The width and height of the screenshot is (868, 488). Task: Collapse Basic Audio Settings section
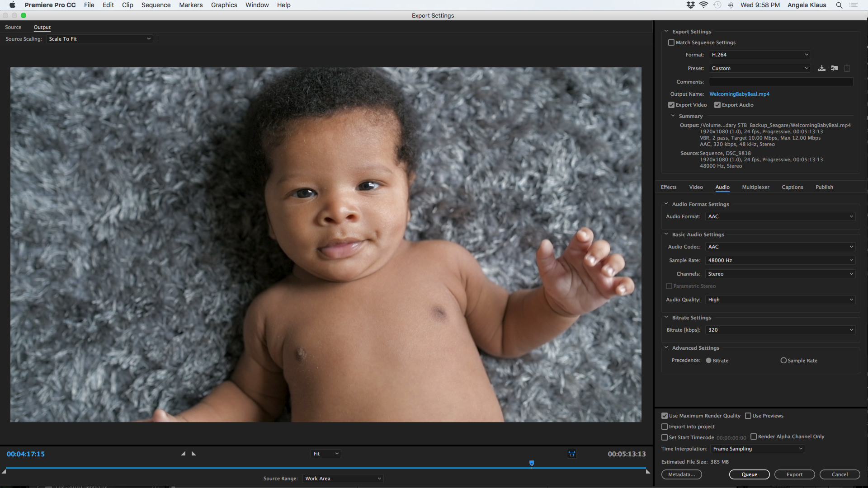666,234
